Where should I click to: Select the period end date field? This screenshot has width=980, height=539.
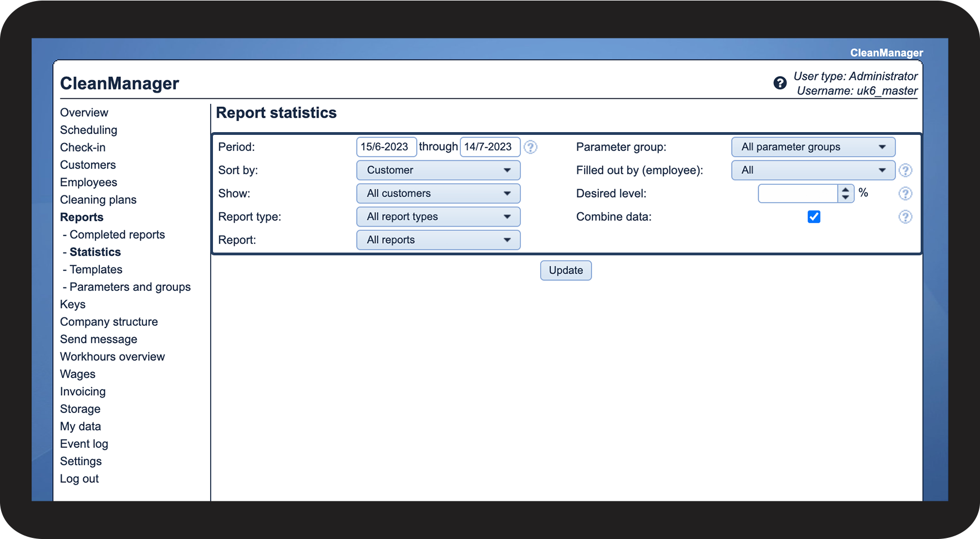coord(490,147)
